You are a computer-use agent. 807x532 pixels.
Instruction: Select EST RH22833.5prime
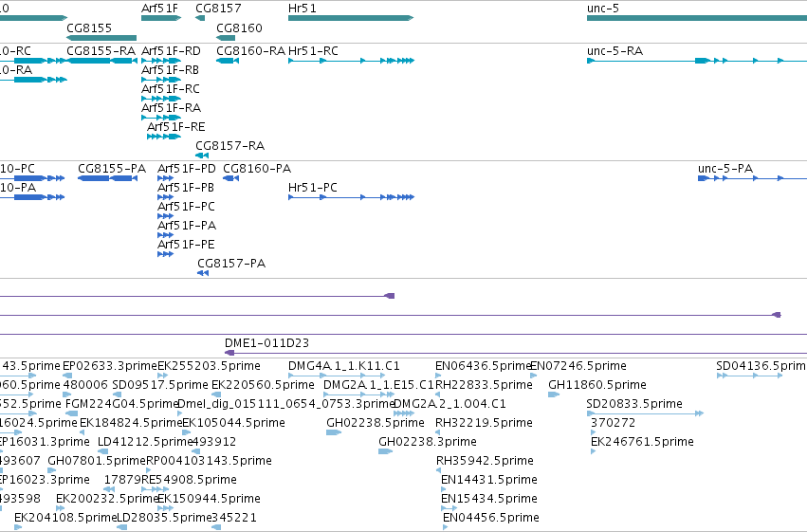coord(484,385)
